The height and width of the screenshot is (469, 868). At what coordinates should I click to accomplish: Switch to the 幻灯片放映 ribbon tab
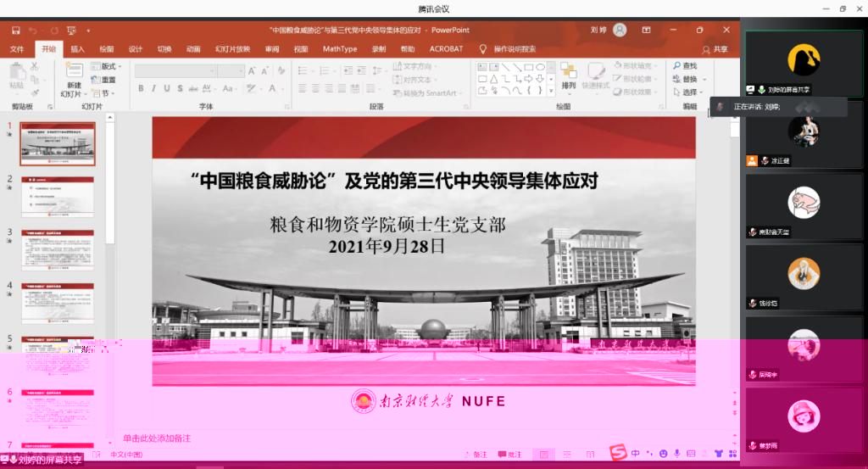tap(232, 49)
